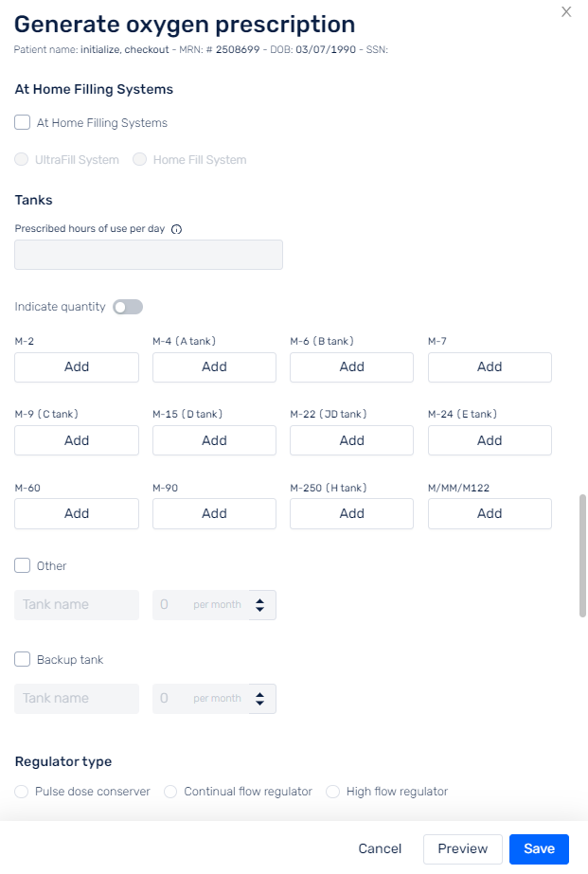This screenshot has width=588, height=874.
Task: Close the oxygen prescription dialog
Action: click(566, 11)
